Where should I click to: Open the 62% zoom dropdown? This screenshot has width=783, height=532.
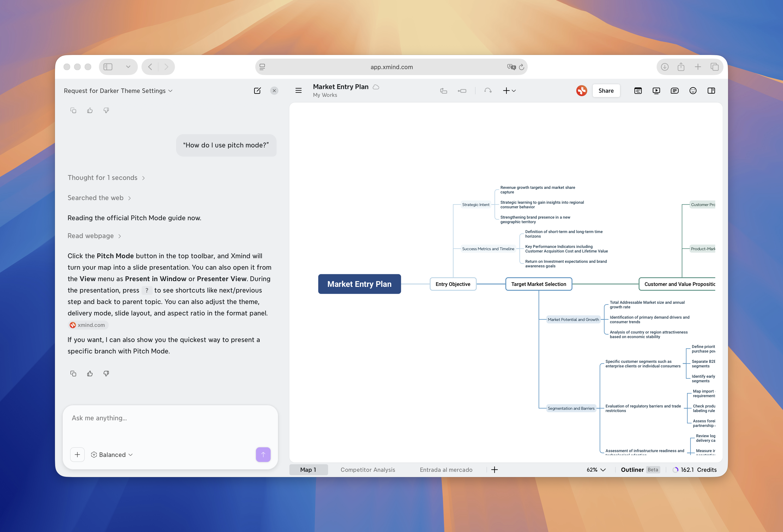click(x=596, y=470)
